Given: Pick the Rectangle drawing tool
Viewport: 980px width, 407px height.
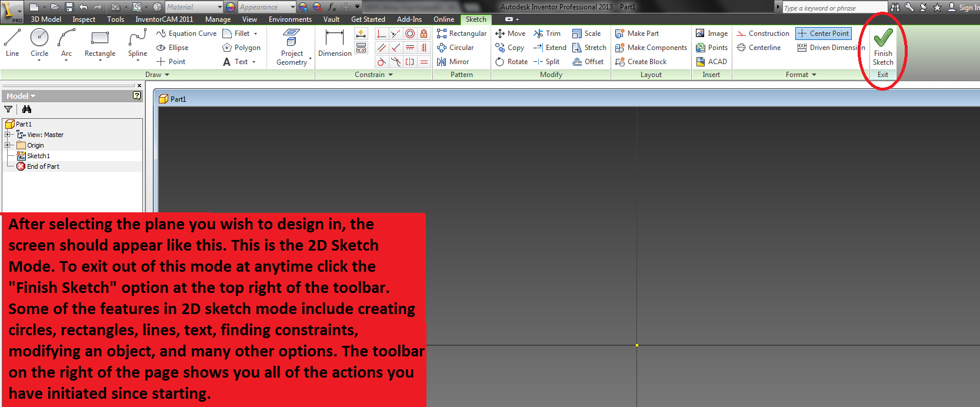Looking at the screenshot, I should click(100, 42).
